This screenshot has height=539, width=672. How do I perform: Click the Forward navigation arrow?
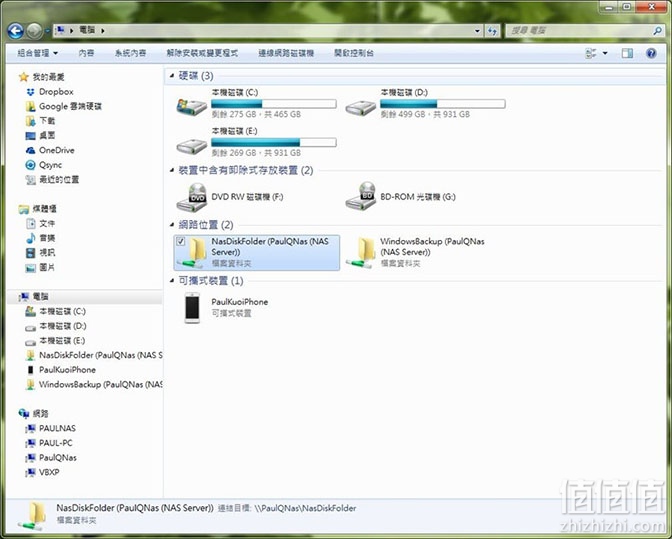coord(34,31)
